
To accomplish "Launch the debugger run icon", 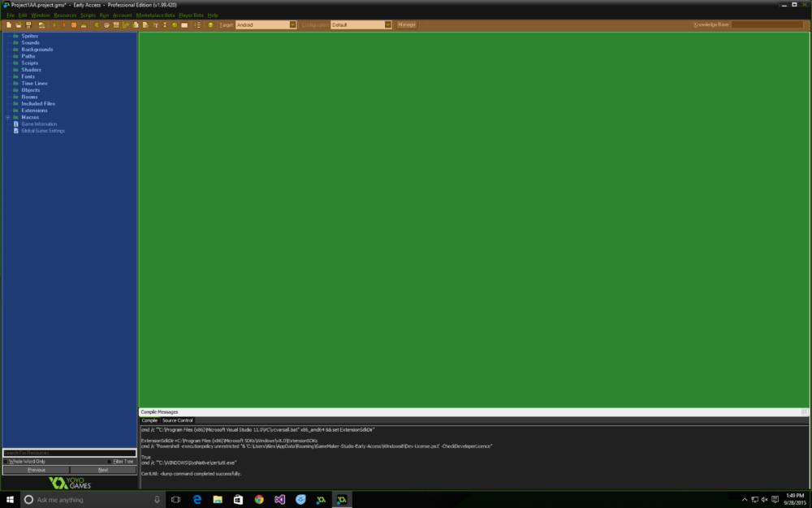I will coord(65,24).
